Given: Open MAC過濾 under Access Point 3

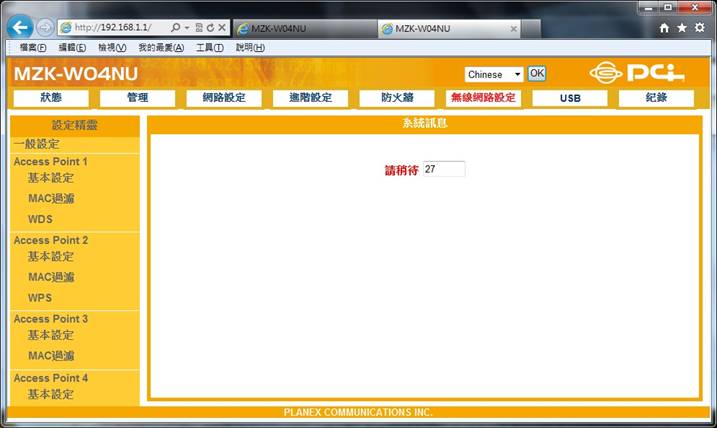Looking at the screenshot, I should coord(51,356).
